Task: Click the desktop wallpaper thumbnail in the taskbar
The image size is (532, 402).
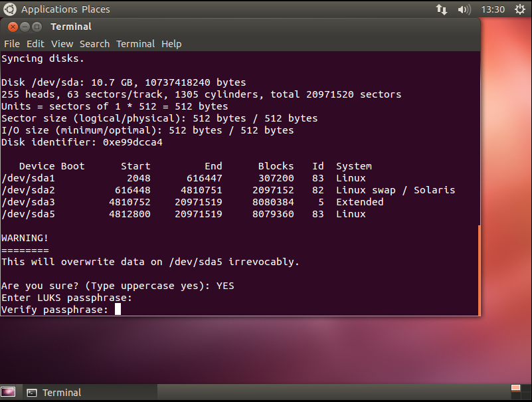Action: click(9, 392)
